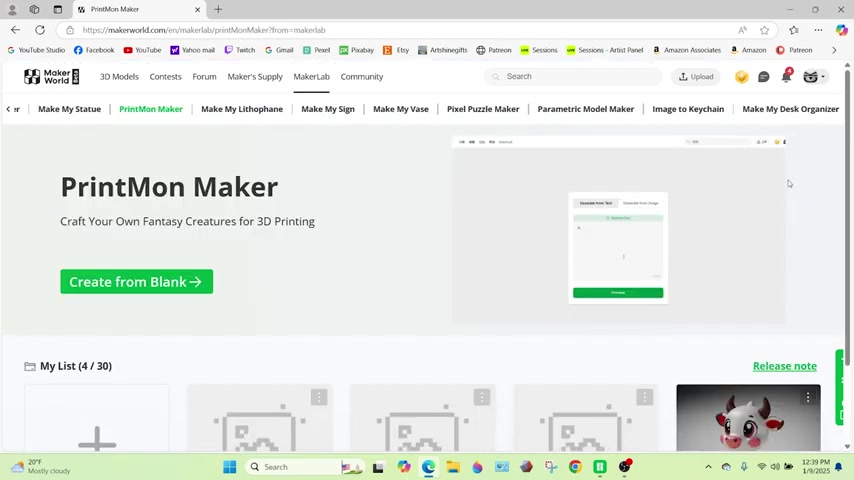
Task: Select the MakerLab nav item
Action: click(312, 77)
